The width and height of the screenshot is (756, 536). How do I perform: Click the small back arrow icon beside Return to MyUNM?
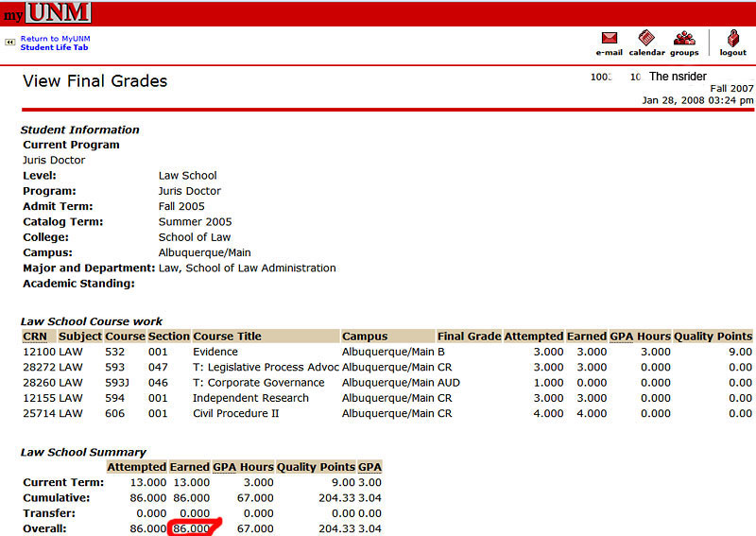click(9, 43)
